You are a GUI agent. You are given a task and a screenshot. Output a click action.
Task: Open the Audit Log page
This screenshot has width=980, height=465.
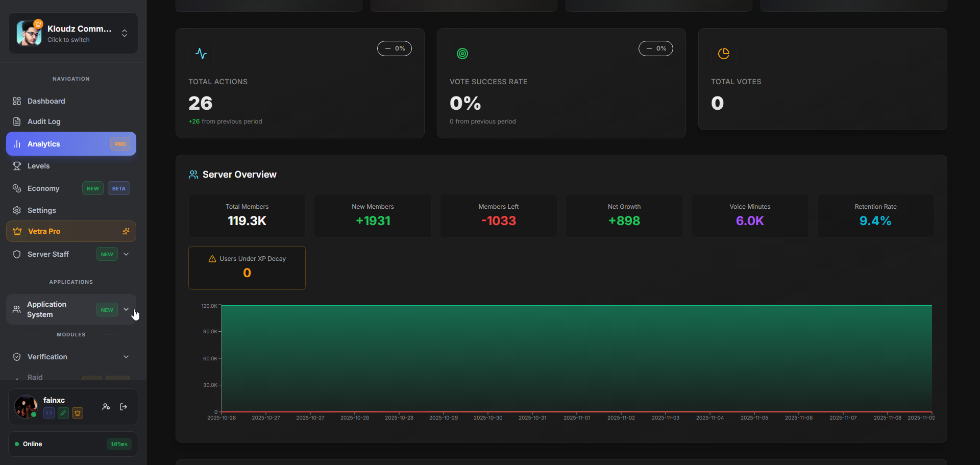(43, 121)
